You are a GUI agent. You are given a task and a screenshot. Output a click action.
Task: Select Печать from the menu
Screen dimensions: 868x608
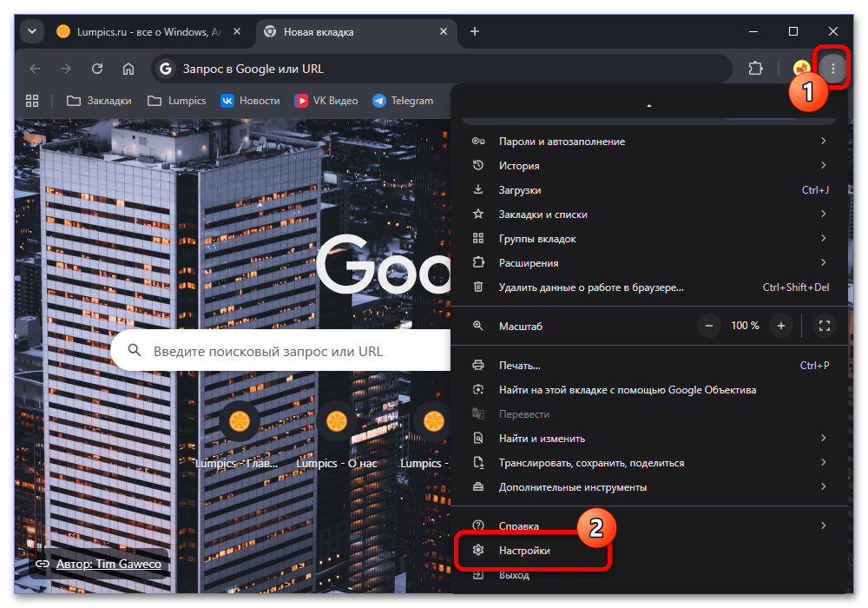tap(649, 366)
